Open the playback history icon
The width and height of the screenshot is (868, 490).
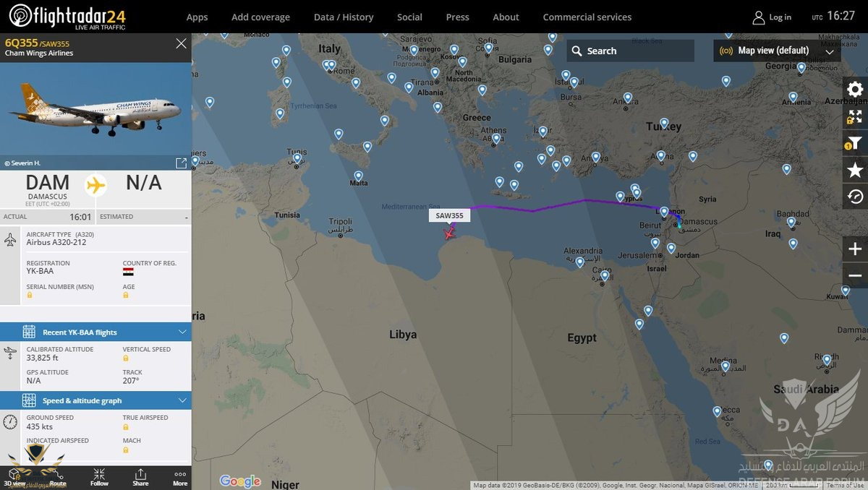[855, 197]
